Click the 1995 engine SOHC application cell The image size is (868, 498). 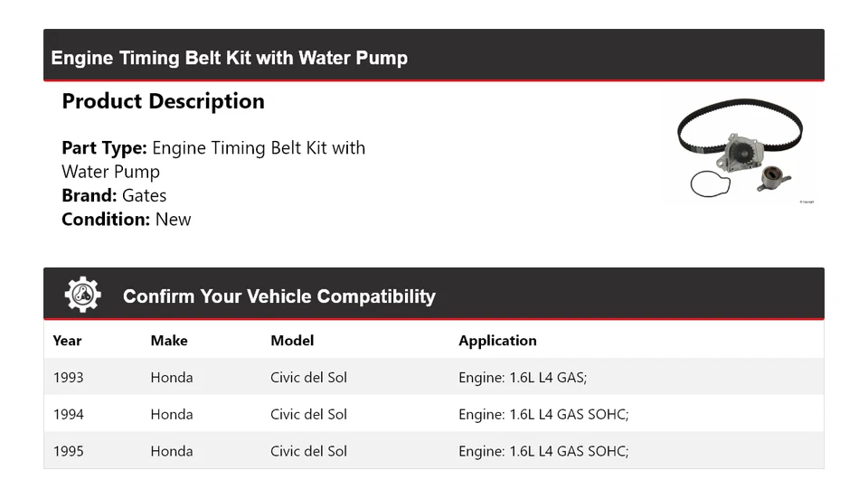pyautogui.click(x=543, y=451)
